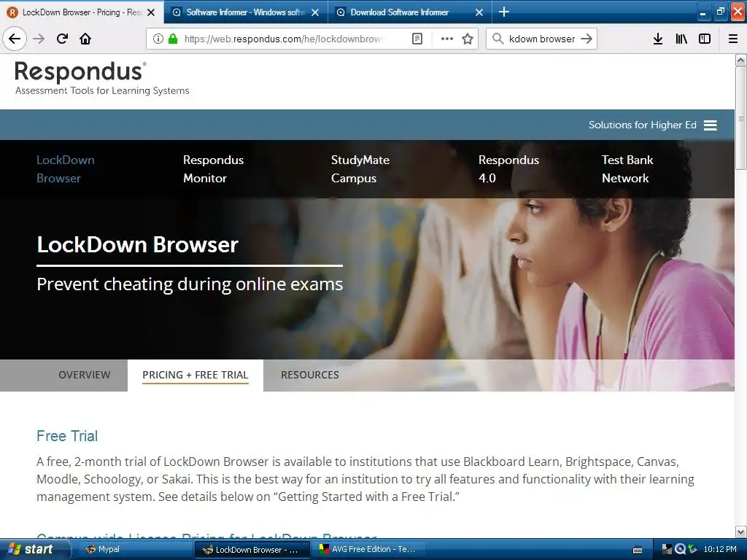Image resolution: width=747 pixels, height=560 pixels.
Task: Click the Software Informer magnifier tray icon
Action: click(x=680, y=549)
